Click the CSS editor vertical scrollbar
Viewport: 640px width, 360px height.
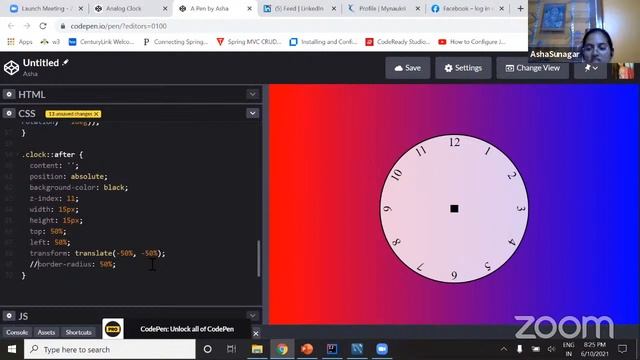coord(258,258)
